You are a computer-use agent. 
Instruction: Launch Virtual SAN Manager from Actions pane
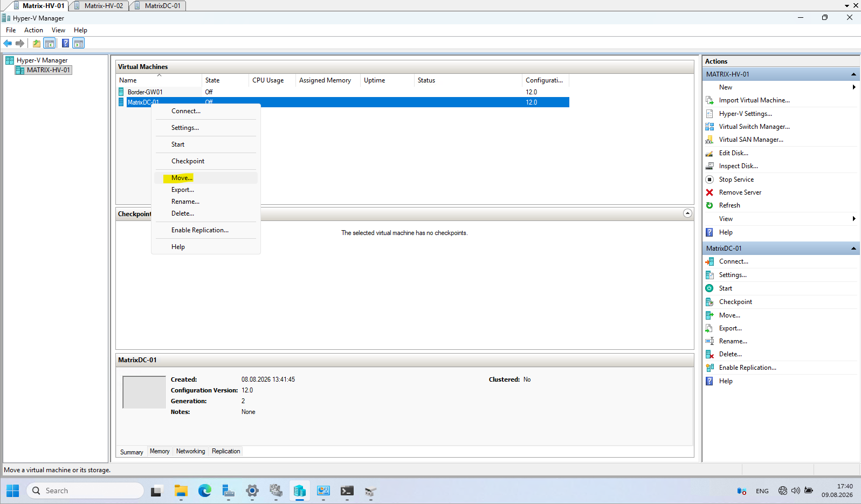click(x=751, y=140)
